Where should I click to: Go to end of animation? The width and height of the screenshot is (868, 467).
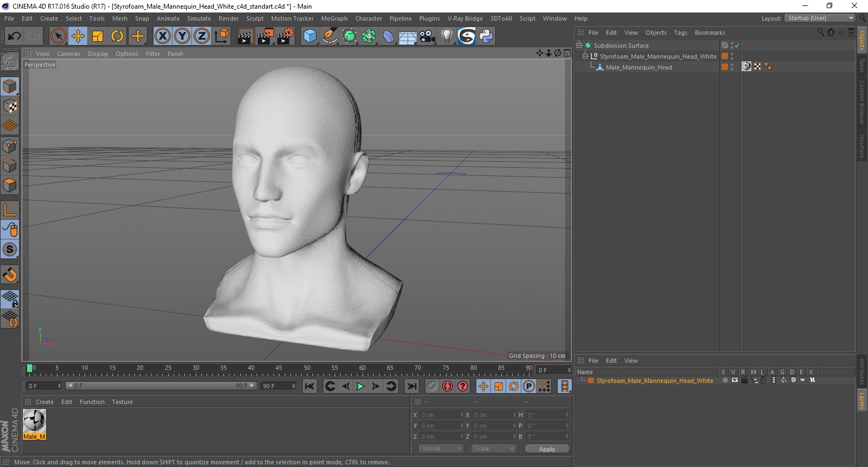point(412,386)
